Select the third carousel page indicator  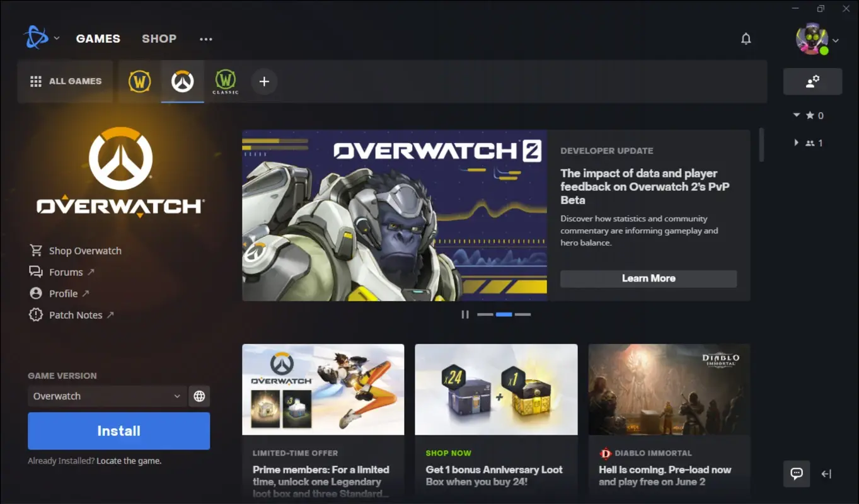coord(523,314)
